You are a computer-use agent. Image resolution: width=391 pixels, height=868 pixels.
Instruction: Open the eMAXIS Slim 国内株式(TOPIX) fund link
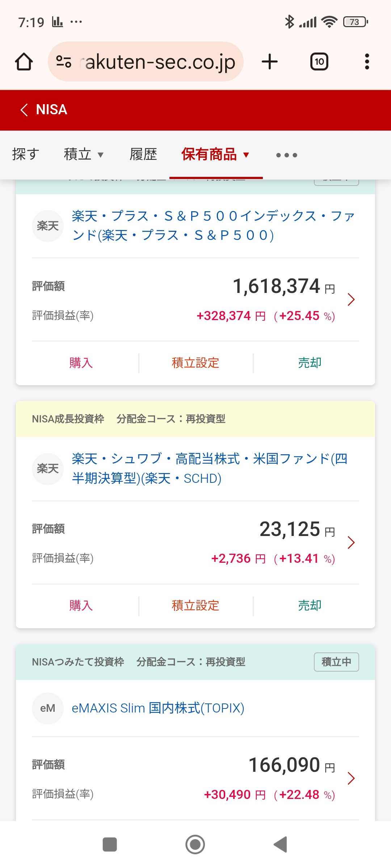[x=158, y=708]
